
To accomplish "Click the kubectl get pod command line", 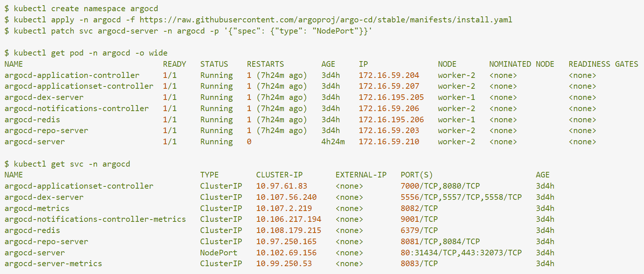I will tap(86, 53).
